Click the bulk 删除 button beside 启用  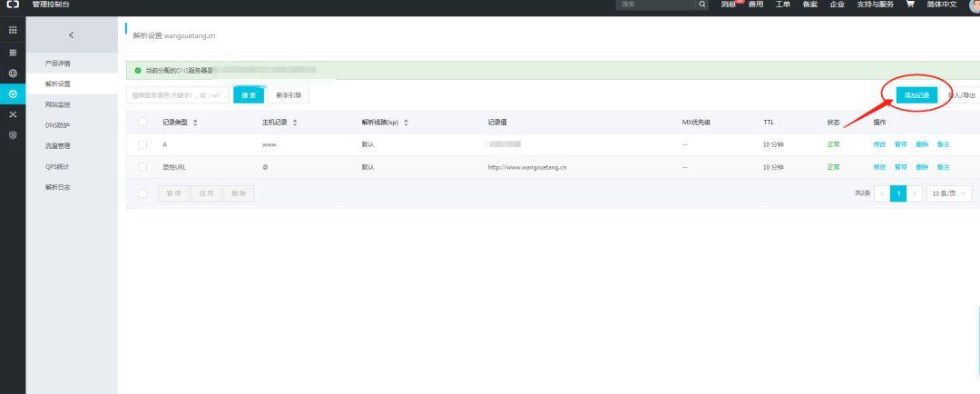point(239,194)
